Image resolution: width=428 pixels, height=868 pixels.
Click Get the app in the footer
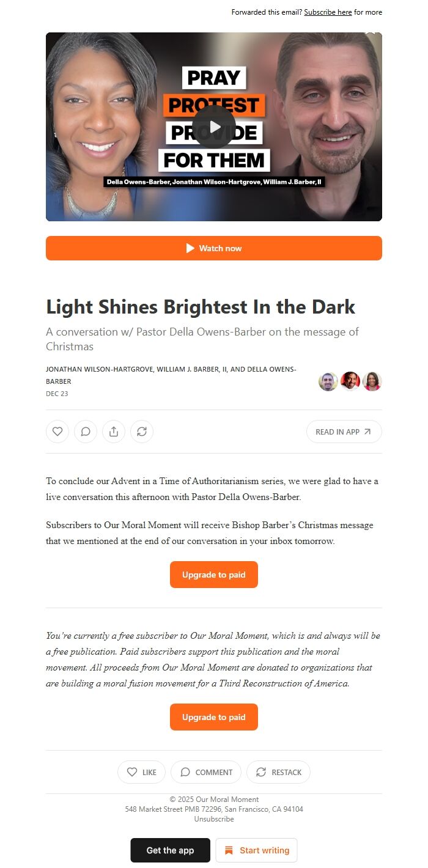[170, 850]
